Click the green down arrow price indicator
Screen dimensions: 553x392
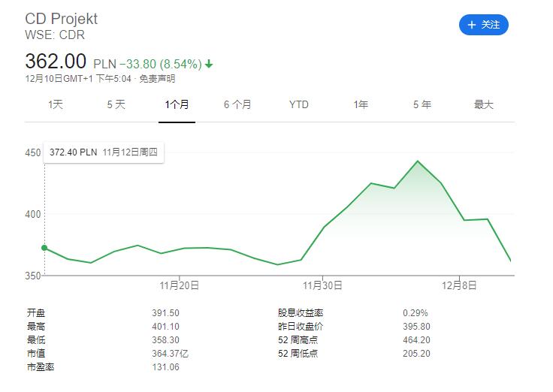point(209,64)
